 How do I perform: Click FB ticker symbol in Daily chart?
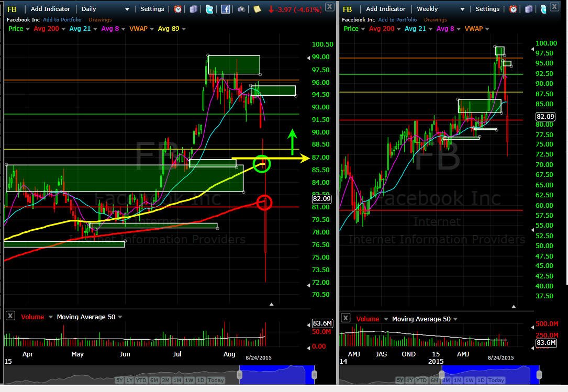tap(12, 9)
